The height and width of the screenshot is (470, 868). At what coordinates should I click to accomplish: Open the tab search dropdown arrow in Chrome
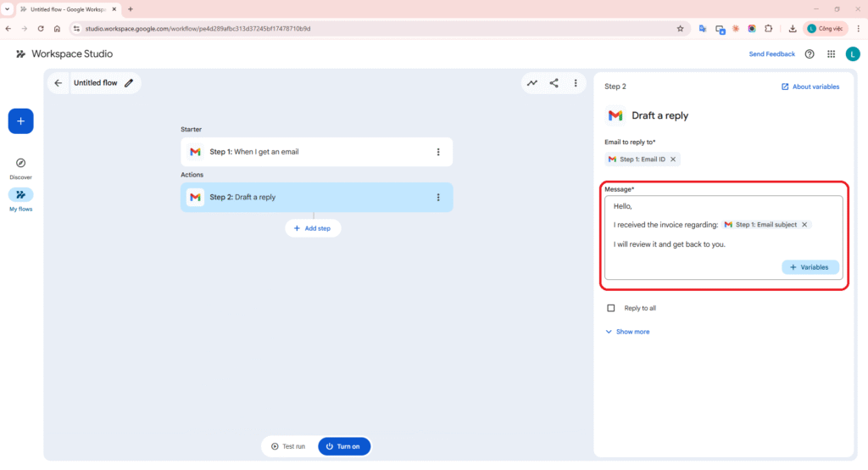(7, 8)
